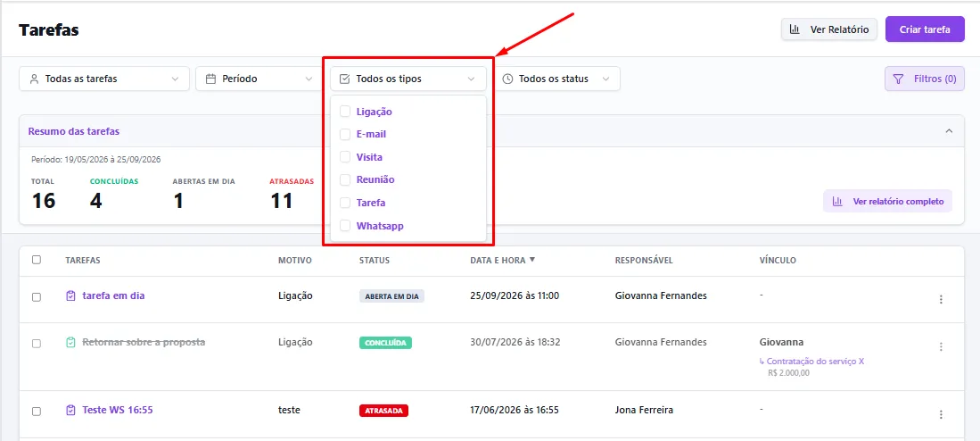The width and height of the screenshot is (980, 441).
Task: Open the three-dot menu for tarefa em dia
Action: point(941,300)
